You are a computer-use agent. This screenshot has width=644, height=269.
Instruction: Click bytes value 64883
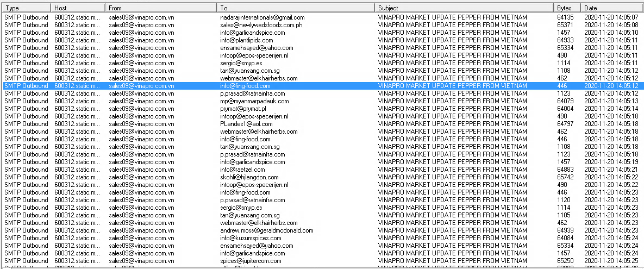(565, 170)
